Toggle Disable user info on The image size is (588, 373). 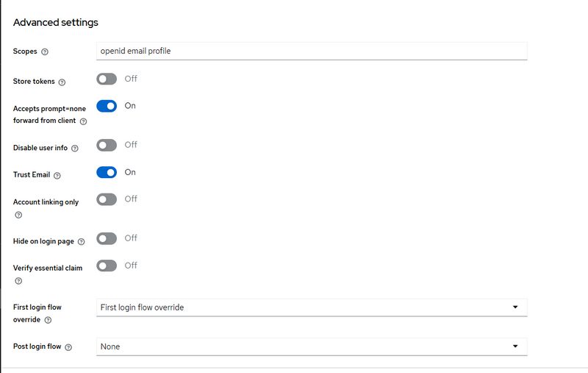tap(107, 146)
